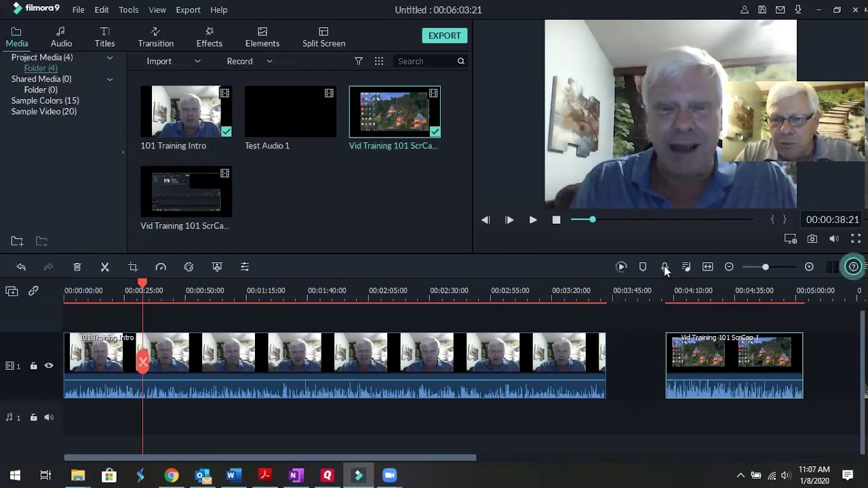
Task: Select Sample Colors (15) in media tree
Action: [45, 101]
